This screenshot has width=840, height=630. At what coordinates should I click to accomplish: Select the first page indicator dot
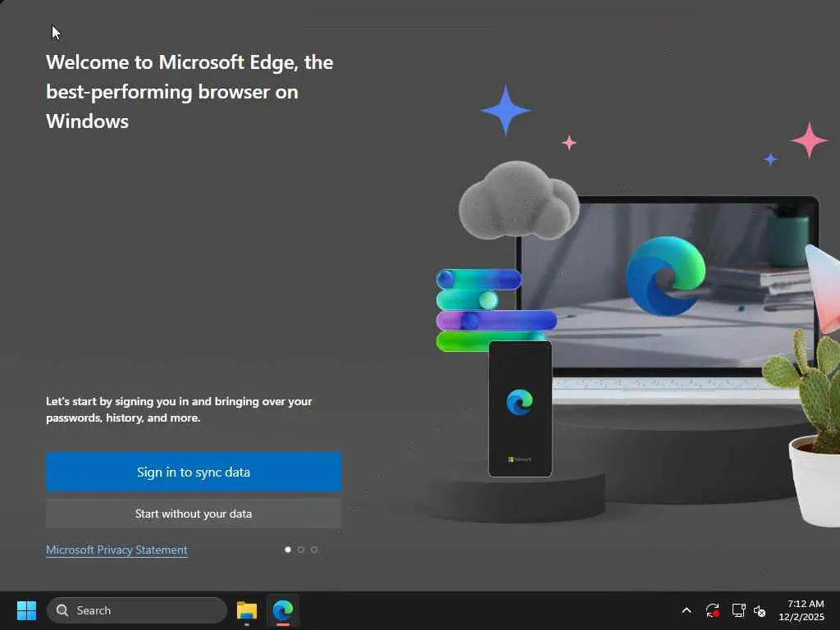click(x=288, y=550)
